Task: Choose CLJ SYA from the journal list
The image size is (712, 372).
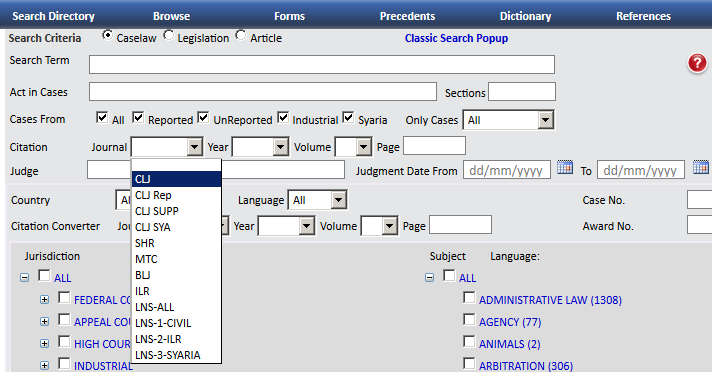Action: 176,227
